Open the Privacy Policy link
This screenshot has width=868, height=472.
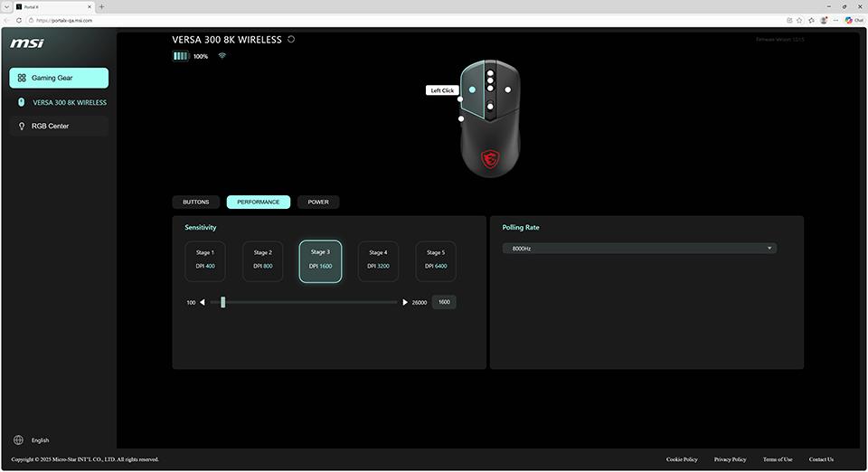[x=731, y=459]
